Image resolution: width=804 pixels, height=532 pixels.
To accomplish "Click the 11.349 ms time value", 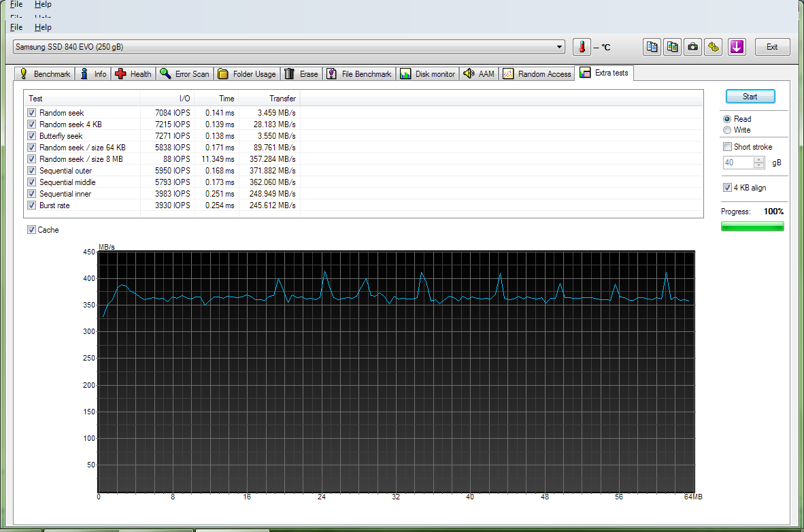I will click(x=218, y=159).
